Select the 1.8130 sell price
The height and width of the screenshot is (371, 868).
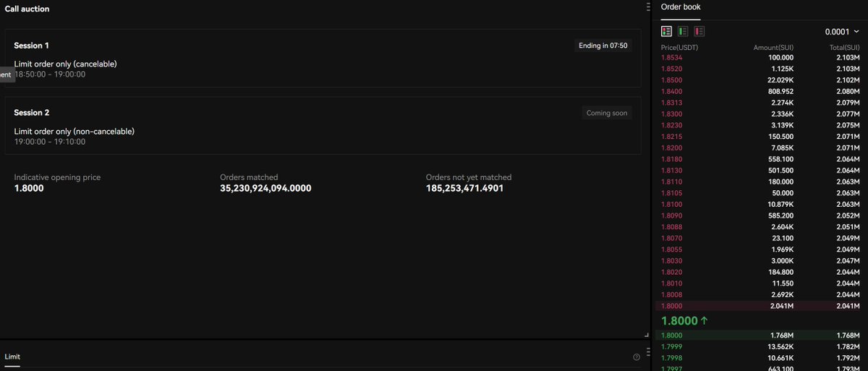[x=671, y=170]
